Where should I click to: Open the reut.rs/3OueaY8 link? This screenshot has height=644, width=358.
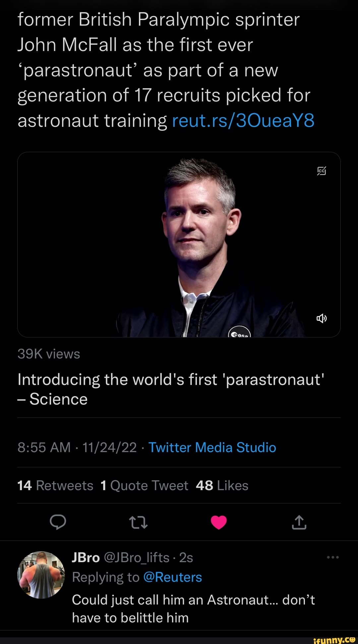point(243,121)
